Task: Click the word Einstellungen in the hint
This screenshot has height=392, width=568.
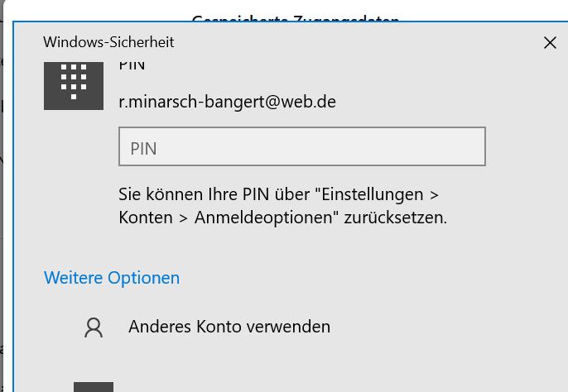Action: coord(375,195)
